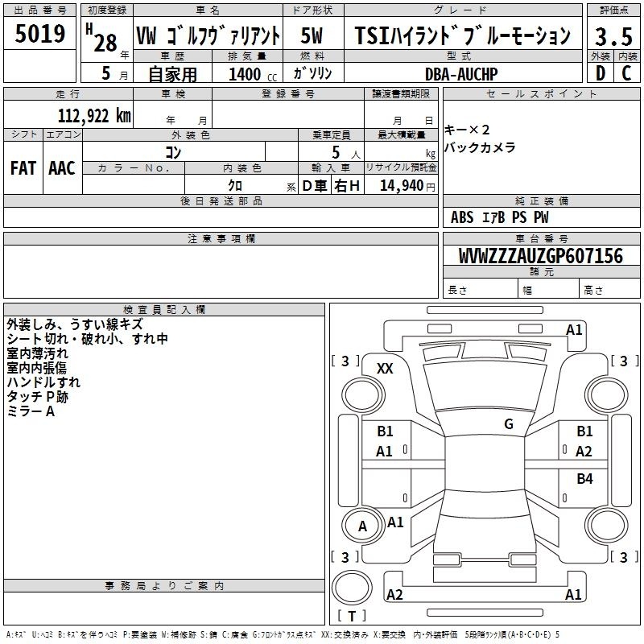Select the interior grade C cell
Screen dimensions: 644x644
(x=626, y=73)
